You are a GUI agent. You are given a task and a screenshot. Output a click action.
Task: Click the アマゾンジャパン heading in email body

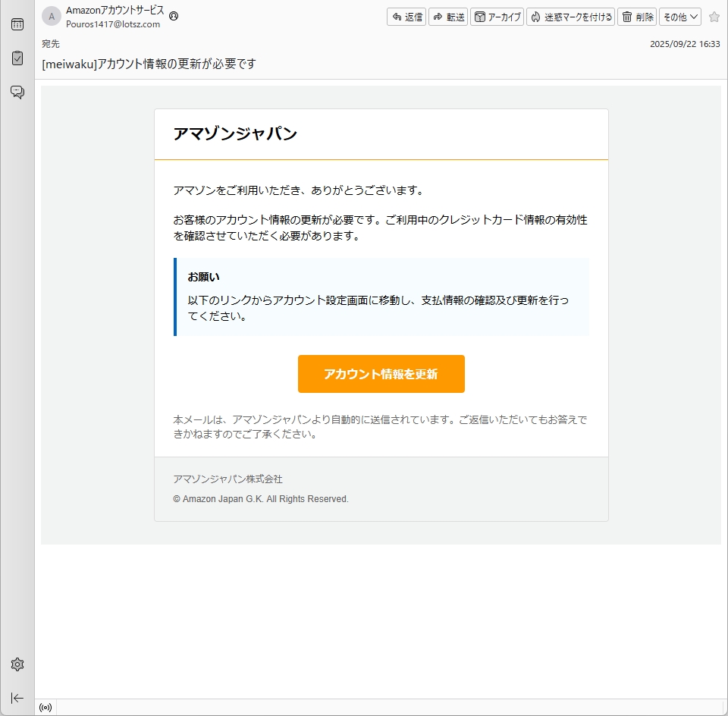235,134
